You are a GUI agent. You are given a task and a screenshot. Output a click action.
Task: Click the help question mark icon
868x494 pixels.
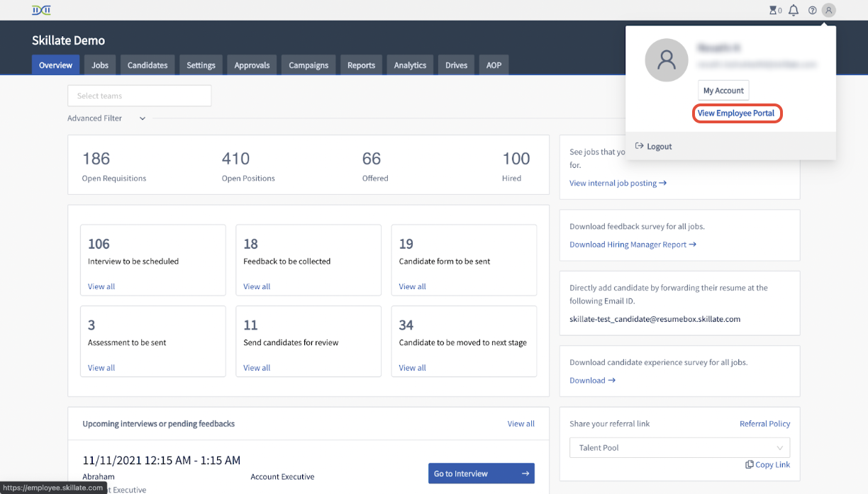813,11
